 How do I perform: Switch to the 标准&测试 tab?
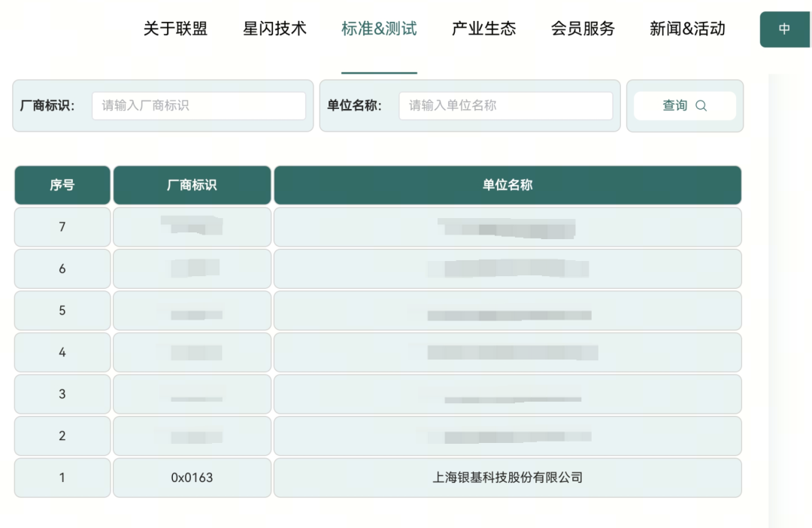click(x=378, y=29)
